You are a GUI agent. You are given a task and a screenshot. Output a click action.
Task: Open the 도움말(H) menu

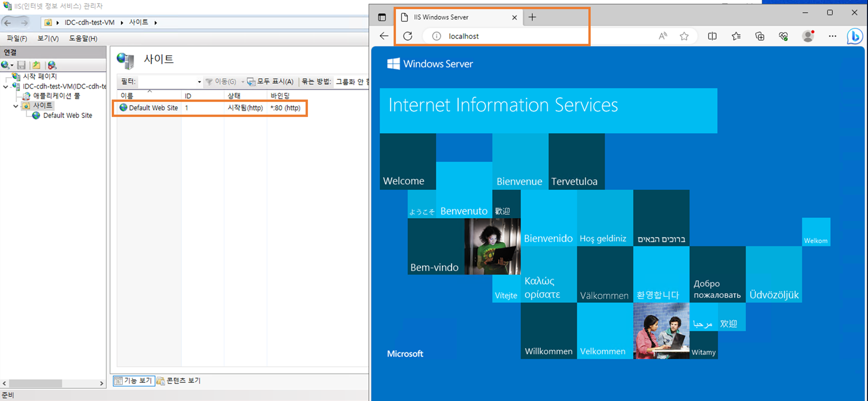click(x=83, y=38)
